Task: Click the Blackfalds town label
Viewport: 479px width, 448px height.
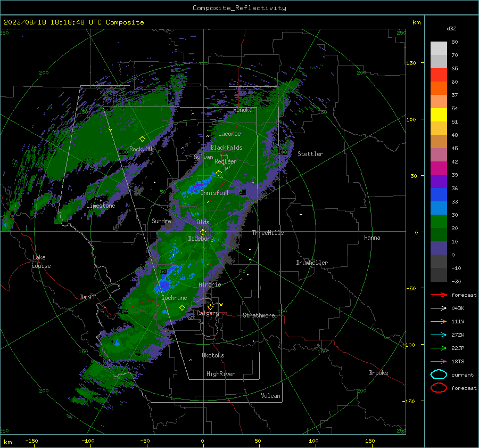Action: [226, 148]
